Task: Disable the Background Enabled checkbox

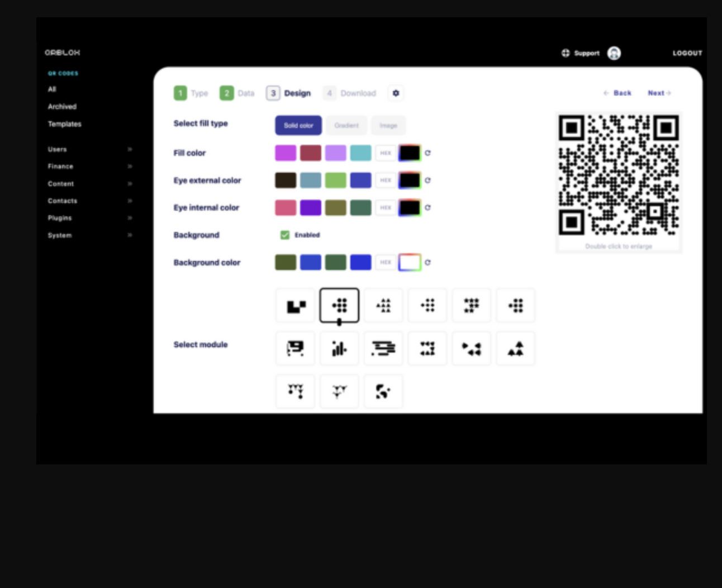Action: (286, 235)
